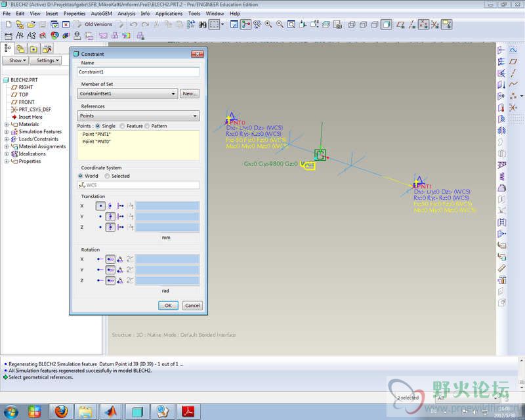Set X translation to prescribed displacement
Viewport: 525px width, 420px height.
120,206
